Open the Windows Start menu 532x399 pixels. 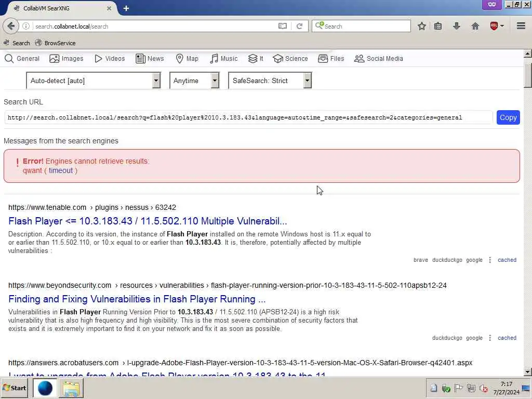[x=15, y=388]
